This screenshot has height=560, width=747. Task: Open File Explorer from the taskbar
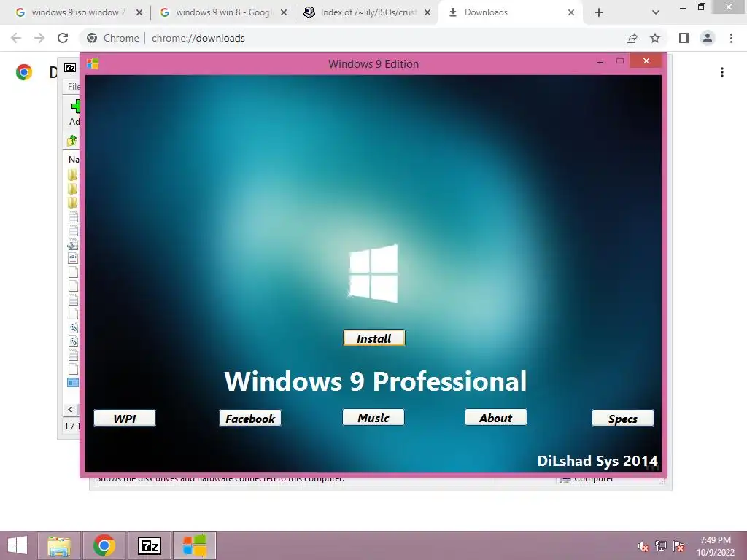[59, 545]
